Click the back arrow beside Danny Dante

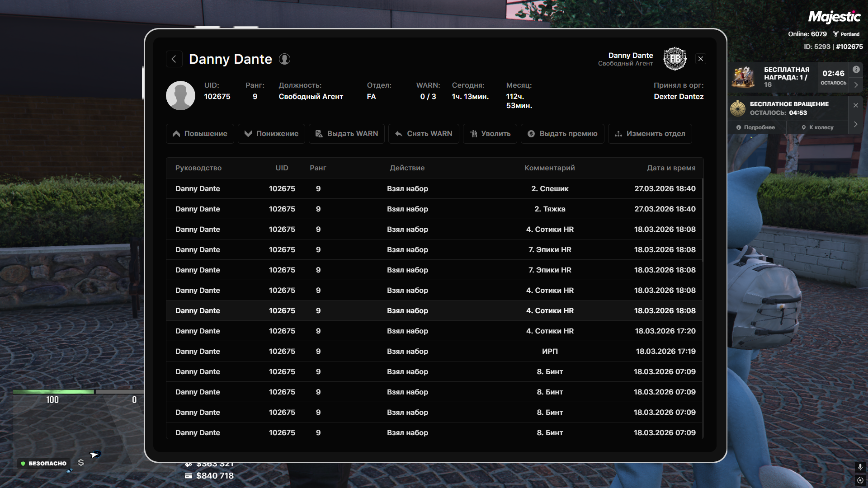pos(174,59)
